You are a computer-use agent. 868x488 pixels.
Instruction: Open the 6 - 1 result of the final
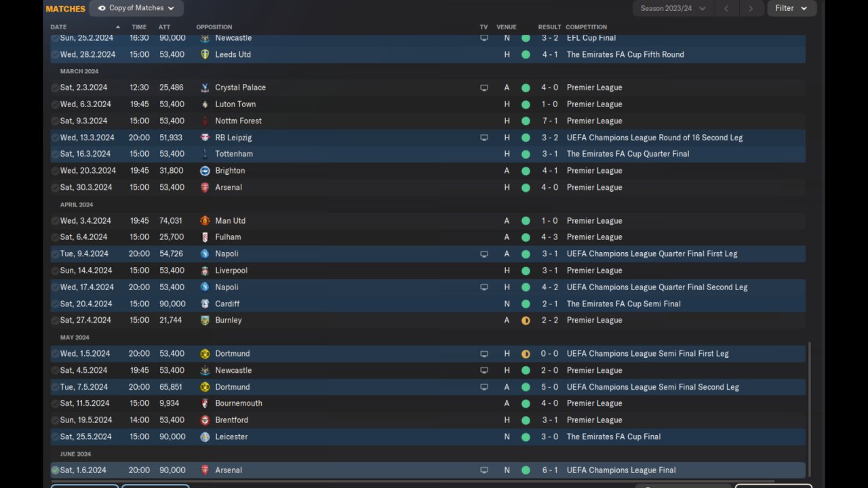549,470
